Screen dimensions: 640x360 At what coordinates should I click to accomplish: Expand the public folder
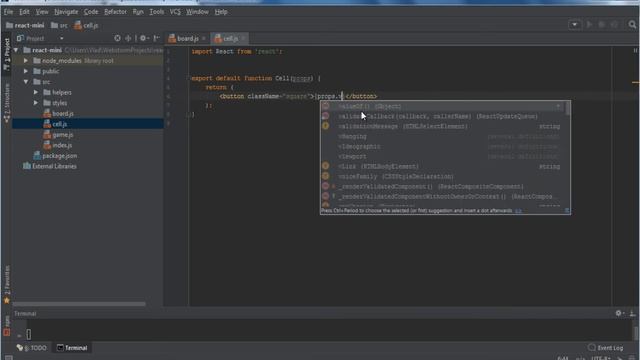click(x=26, y=71)
